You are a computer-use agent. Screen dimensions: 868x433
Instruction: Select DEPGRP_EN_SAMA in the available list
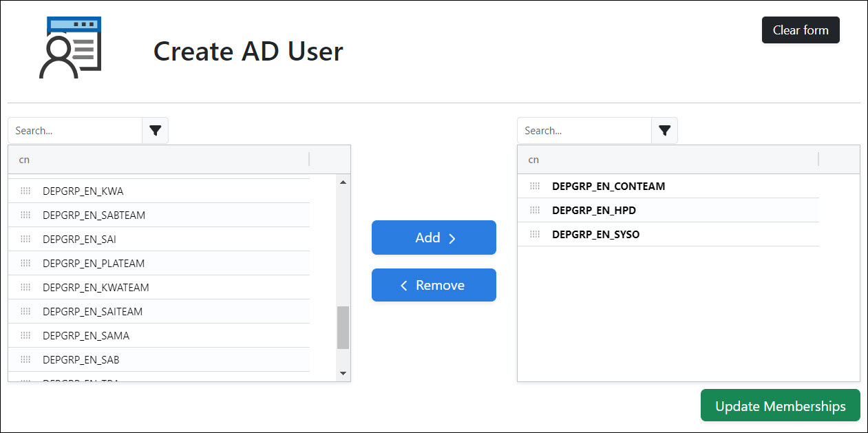[x=86, y=336]
